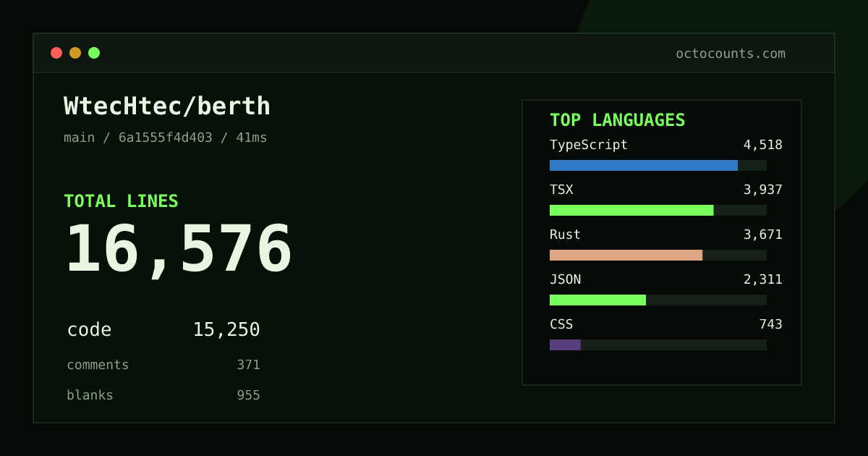Click the TypeScript language label

pos(589,145)
